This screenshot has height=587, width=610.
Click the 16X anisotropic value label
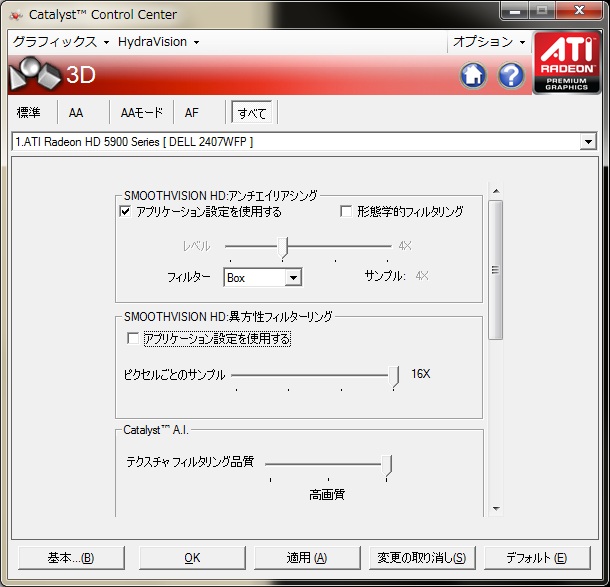click(x=421, y=374)
